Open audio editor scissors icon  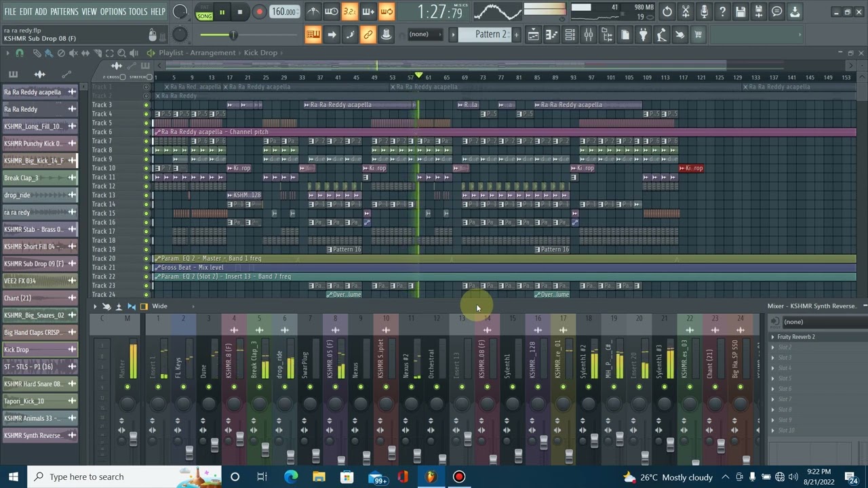[x=686, y=12]
